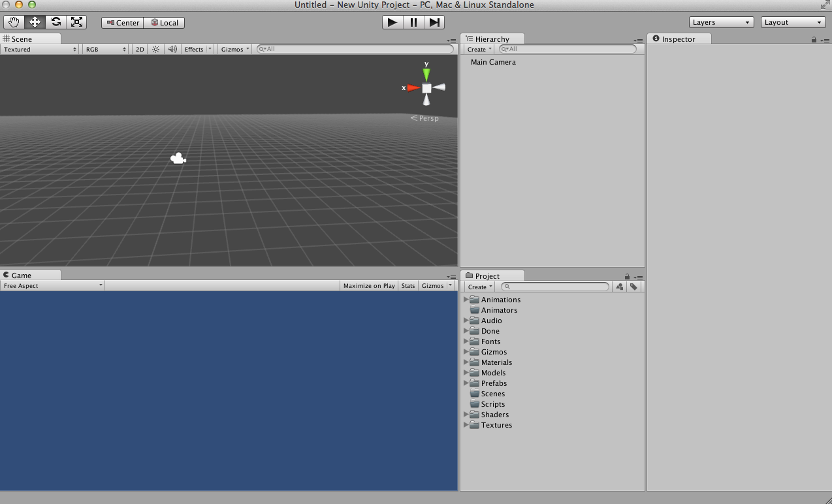
Task: Toggle scene lighting sun icon
Action: click(155, 49)
